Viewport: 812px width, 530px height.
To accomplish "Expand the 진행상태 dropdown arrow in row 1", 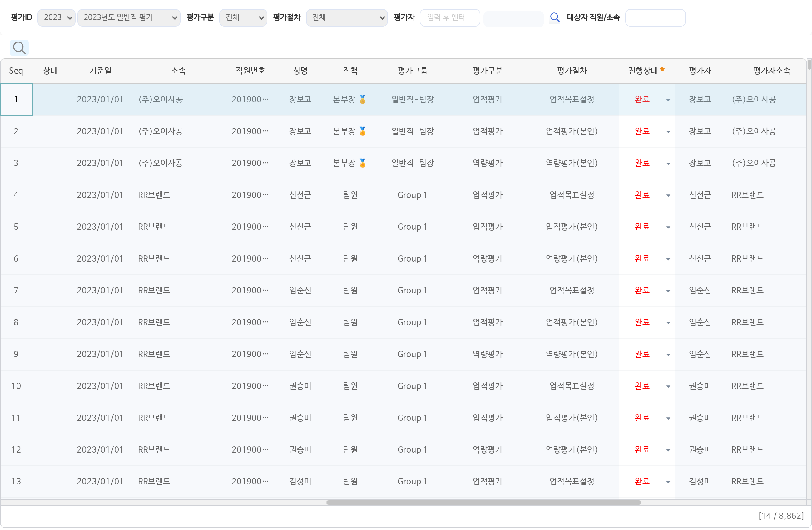I will 668,100.
